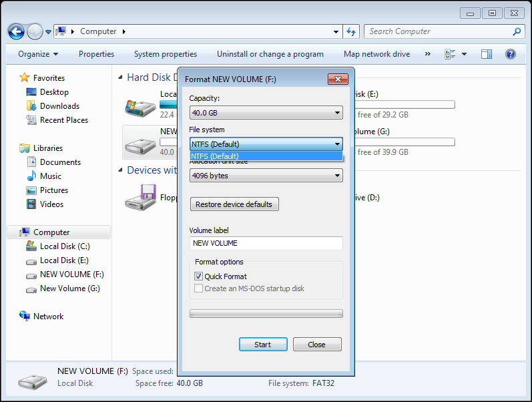Click the details pane drive icon
Viewport: 532px width, 402px height.
tap(33, 381)
